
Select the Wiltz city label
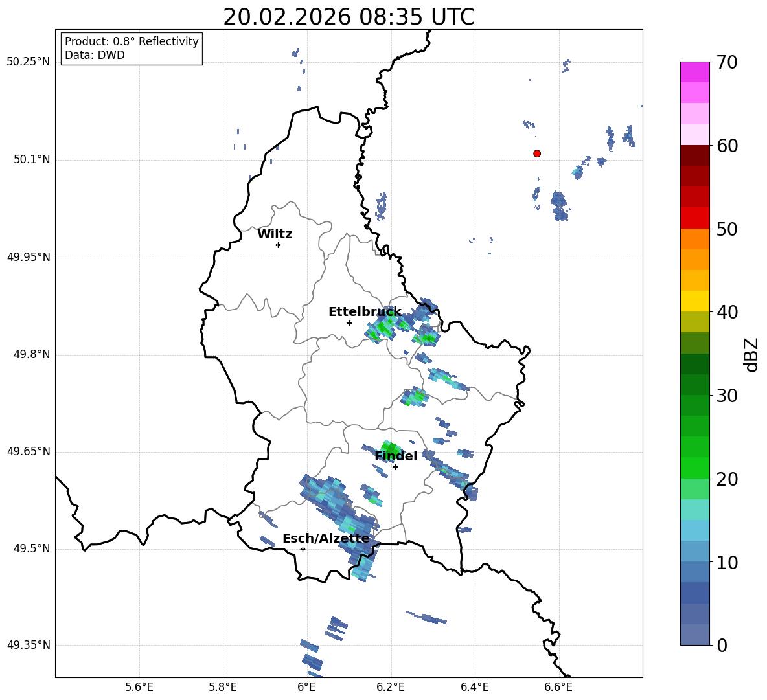[275, 234]
